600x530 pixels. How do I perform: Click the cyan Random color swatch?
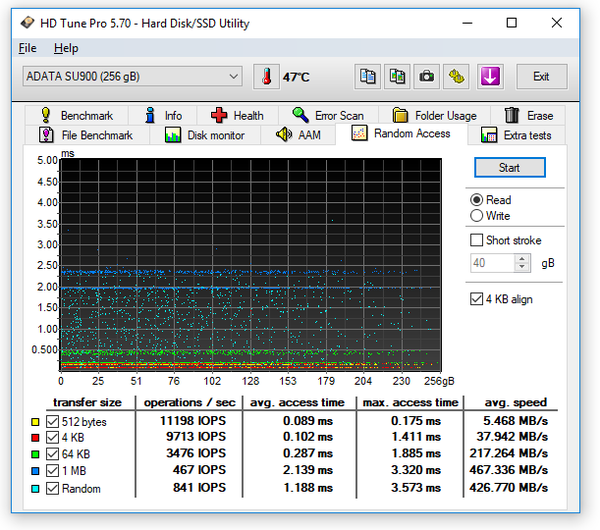point(35,489)
